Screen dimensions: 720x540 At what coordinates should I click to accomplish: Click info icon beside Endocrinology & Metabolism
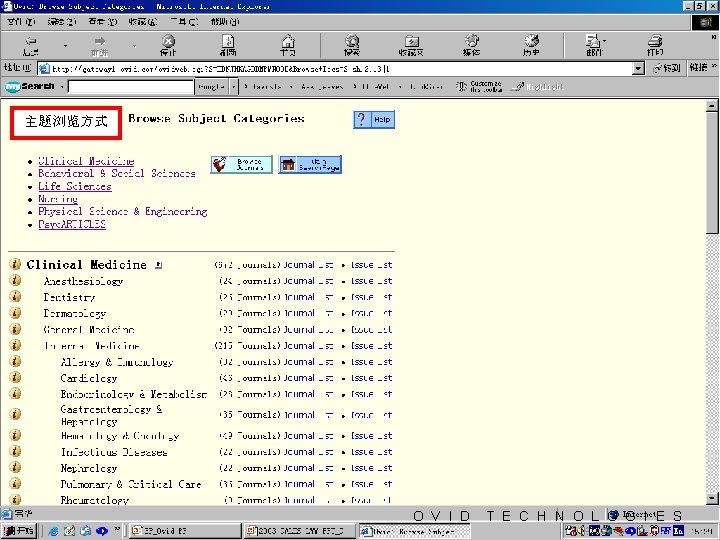tap(15, 394)
